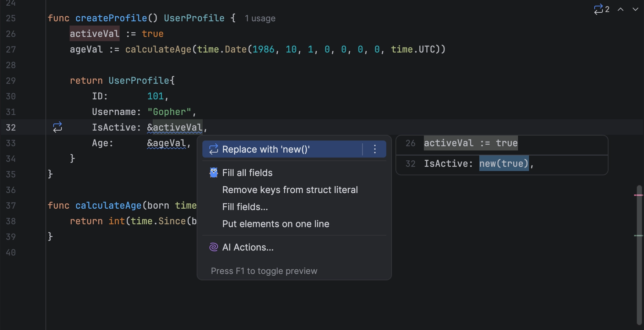Select "Put elements on one line"
This screenshot has height=330, width=644.
275,224
